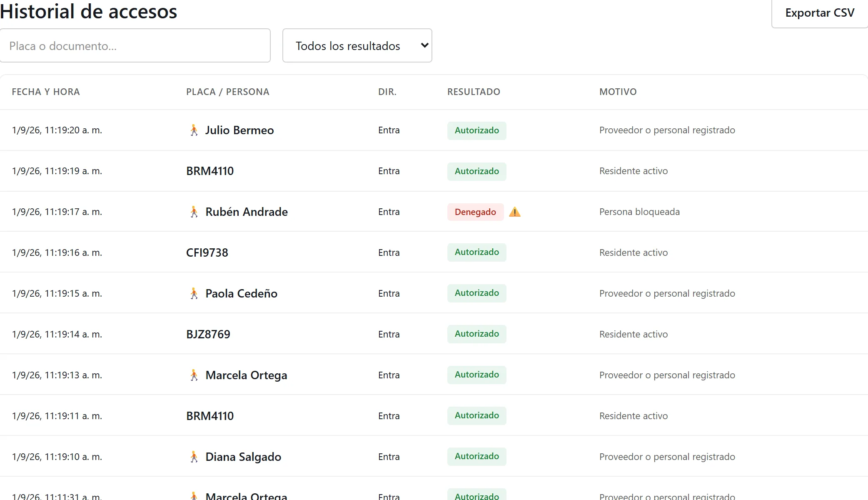Click the Autorizado badge for CFI9738
Image resolution: width=868 pixels, height=500 pixels.
[x=477, y=252]
